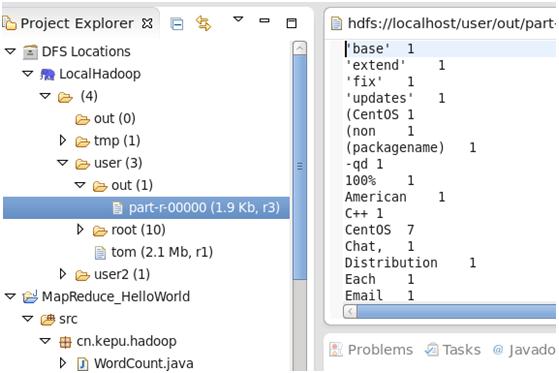Click Project Explorer scrollbar up arrow

pos(299,48)
